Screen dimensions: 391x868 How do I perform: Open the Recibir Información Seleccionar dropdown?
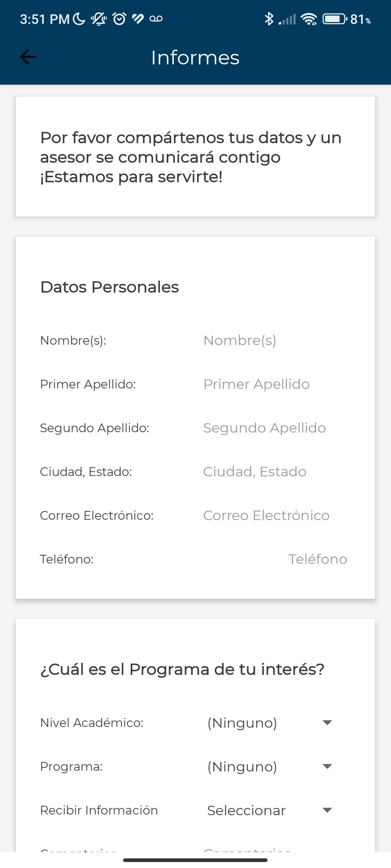(x=270, y=810)
